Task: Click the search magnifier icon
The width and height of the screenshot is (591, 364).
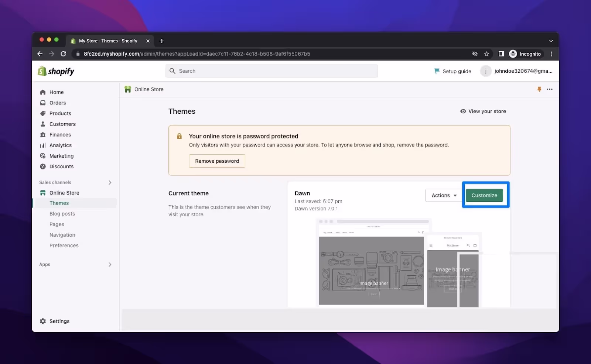Action: (x=172, y=71)
